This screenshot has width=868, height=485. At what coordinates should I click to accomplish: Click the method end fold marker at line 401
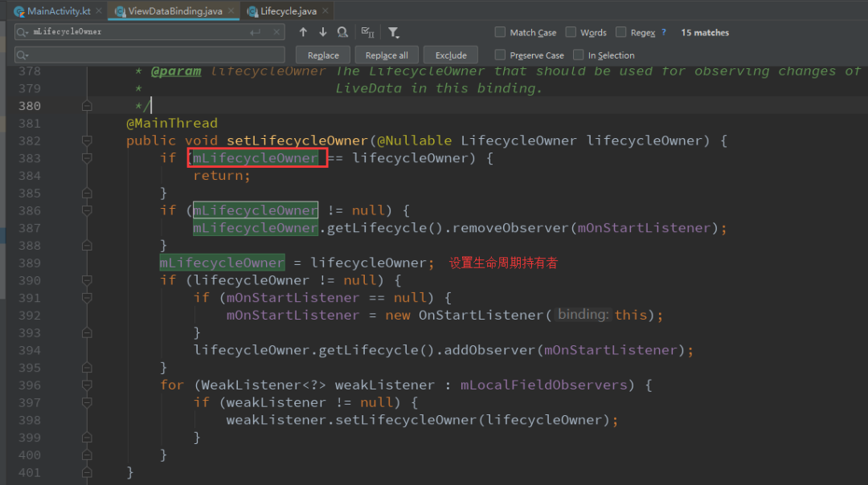click(87, 473)
